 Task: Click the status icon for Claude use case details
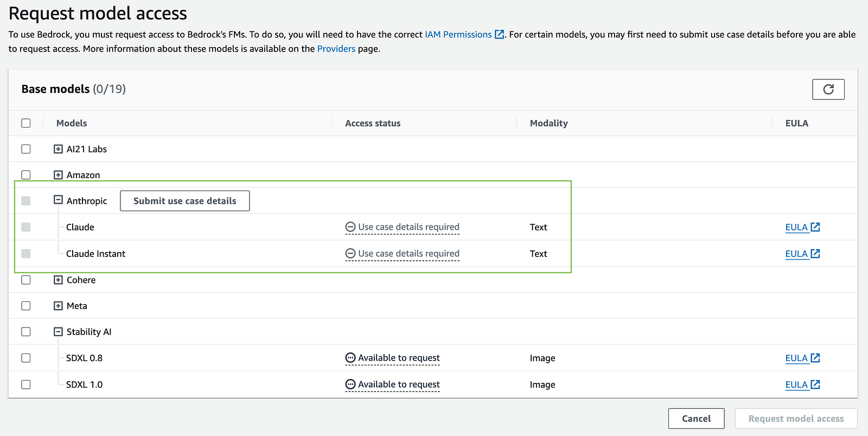(350, 227)
